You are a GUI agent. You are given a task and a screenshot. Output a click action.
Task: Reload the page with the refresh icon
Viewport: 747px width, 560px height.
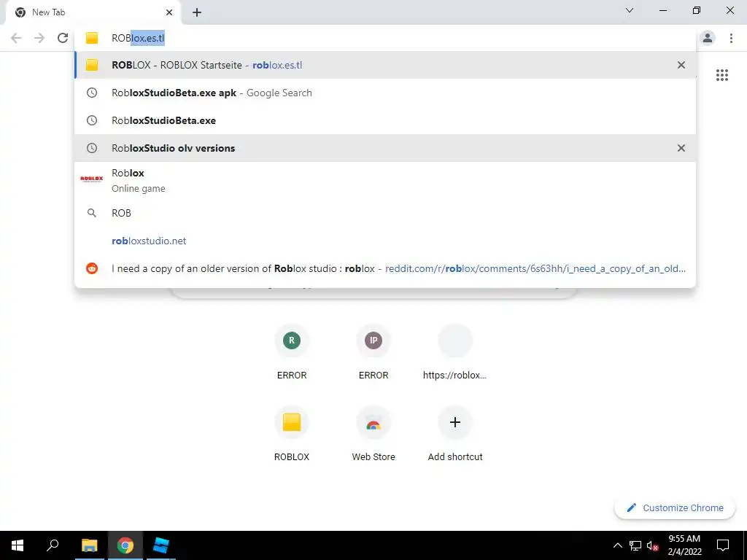[x=63, y=38]
